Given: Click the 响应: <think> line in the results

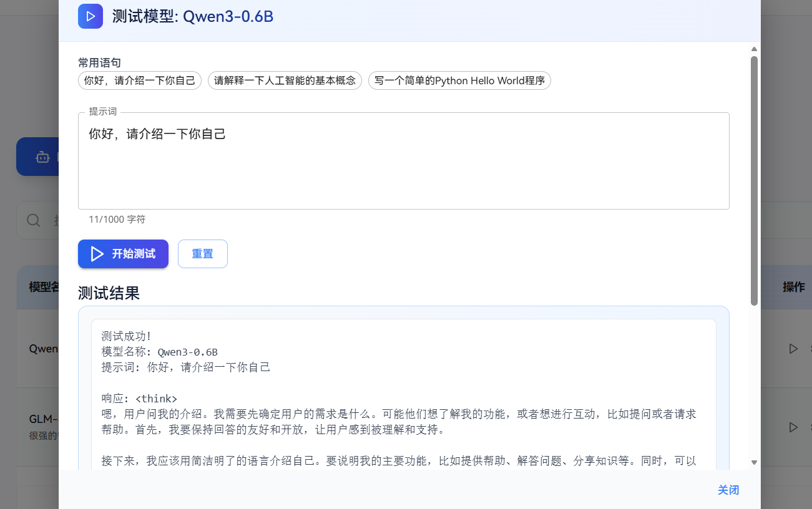Looking at the screenshot, I should click(139, 399).
